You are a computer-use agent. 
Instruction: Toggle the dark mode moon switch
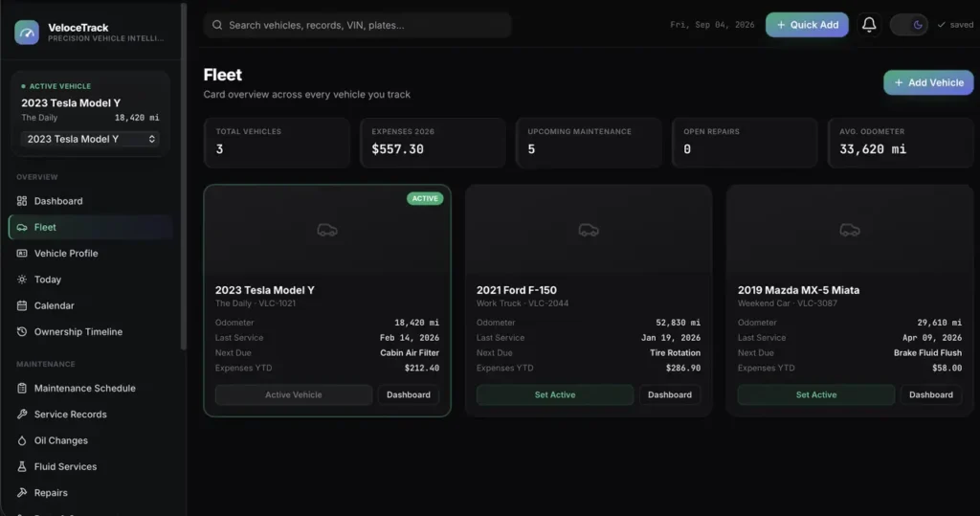click(x=909, y=25)
